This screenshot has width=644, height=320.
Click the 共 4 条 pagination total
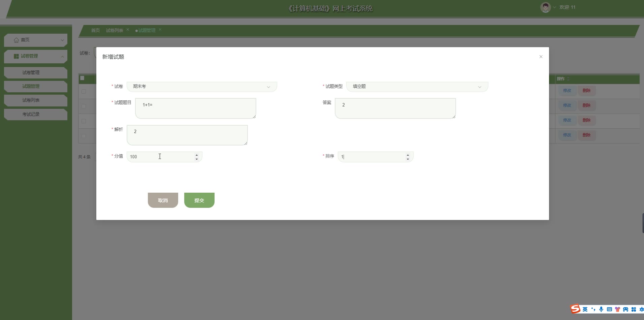point(84,157)
